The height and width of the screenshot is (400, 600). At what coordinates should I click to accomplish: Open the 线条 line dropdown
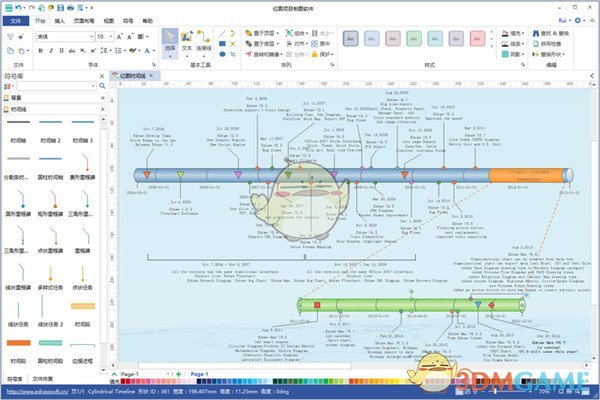(513, 44)
